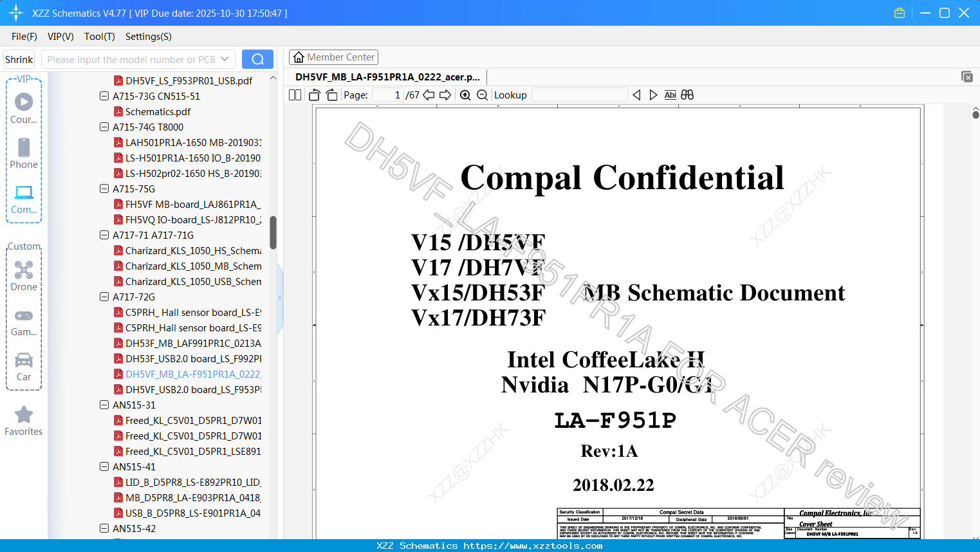Click the file tree scroll-up arrow

tap(273, 78)
